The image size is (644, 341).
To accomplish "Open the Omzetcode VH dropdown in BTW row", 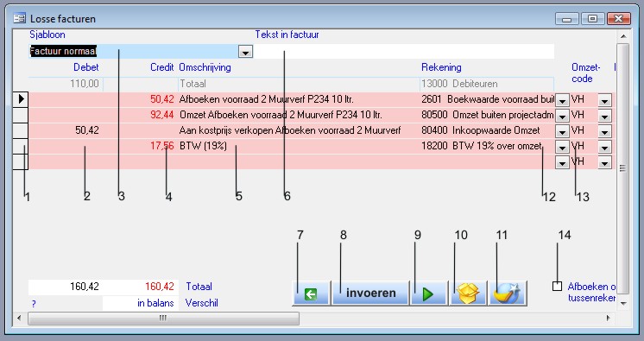I will coord(604,147).
